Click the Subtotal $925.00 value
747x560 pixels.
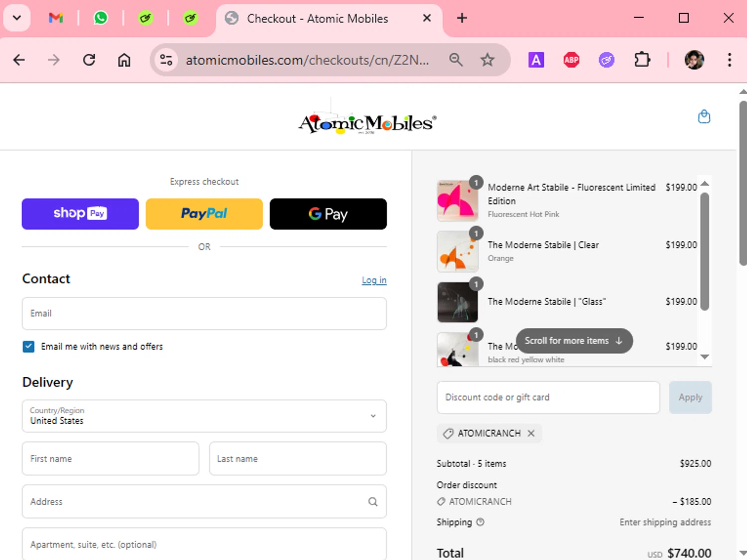click(696, 463)
